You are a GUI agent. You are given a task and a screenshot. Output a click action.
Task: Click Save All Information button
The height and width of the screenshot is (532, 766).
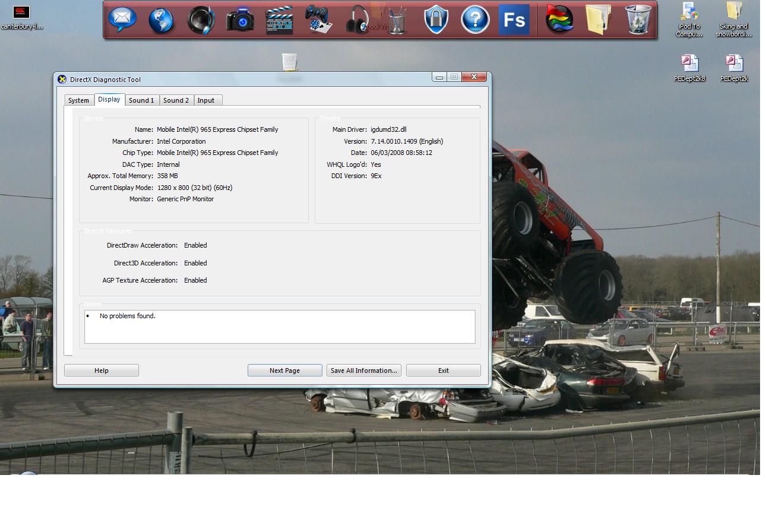pyautogui.click(x=364, y=370)
